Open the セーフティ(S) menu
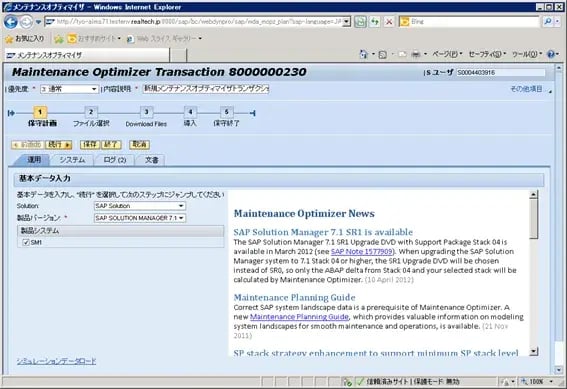Viewport: 567px width, 389px height. (487, 54)
